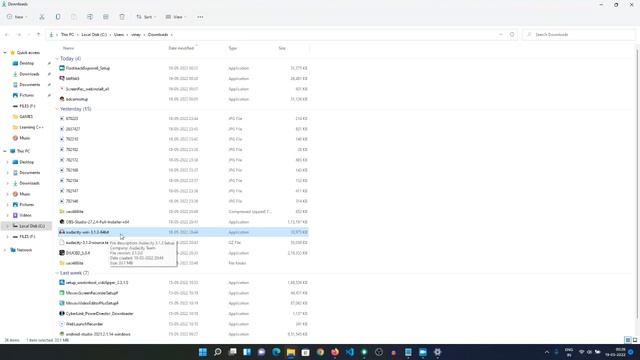
Task: Click the Search Downloads input field
Action: (579, 35)
